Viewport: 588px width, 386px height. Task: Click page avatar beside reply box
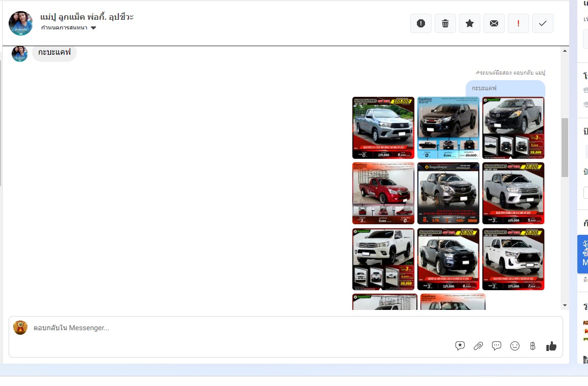pyautogui.click(x=20, y=328)
